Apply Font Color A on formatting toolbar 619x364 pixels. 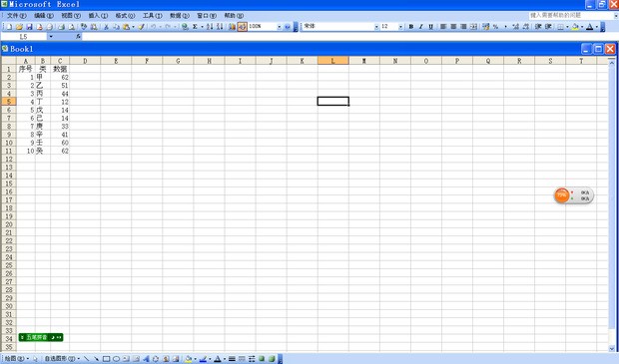click(590, 26)
